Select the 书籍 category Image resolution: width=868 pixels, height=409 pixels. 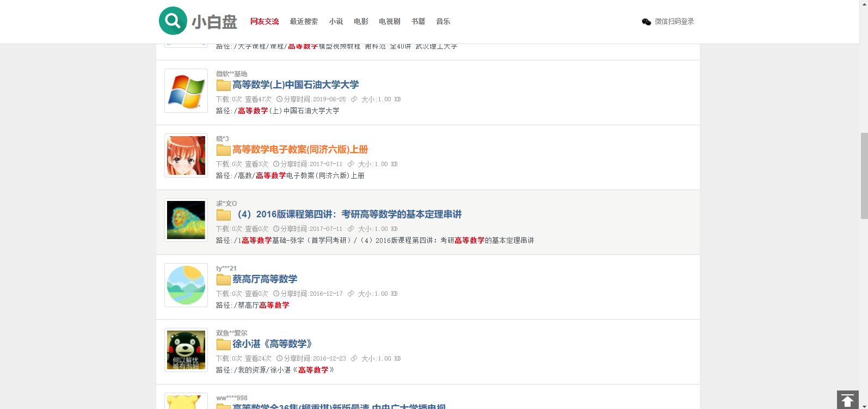click(x=418, y=21)
